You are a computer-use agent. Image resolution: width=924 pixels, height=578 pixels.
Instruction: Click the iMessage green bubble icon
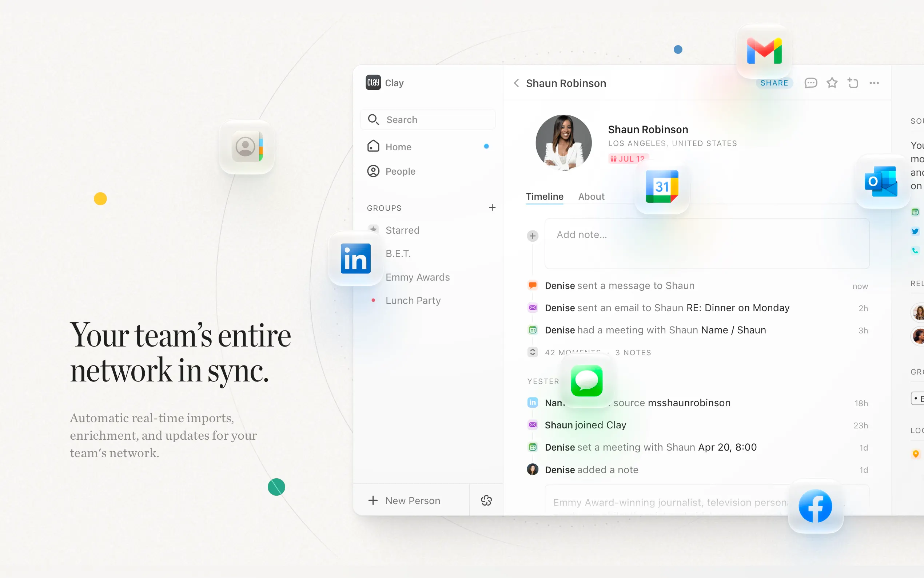586,381
